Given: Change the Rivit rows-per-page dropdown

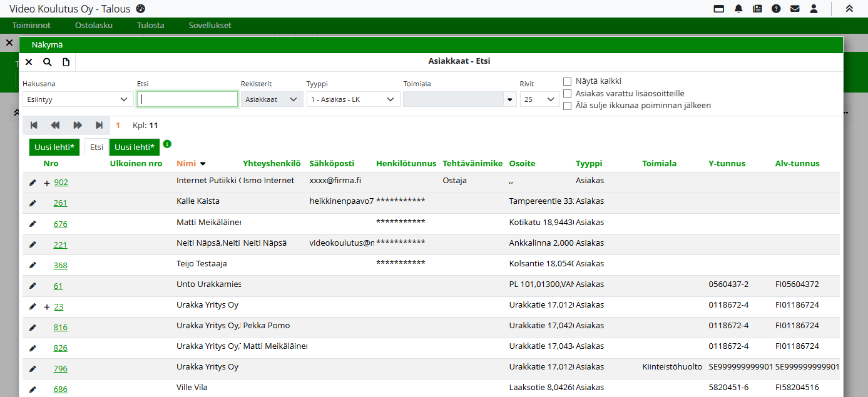Looking at the screenshot, I should [x=539, y=99].
